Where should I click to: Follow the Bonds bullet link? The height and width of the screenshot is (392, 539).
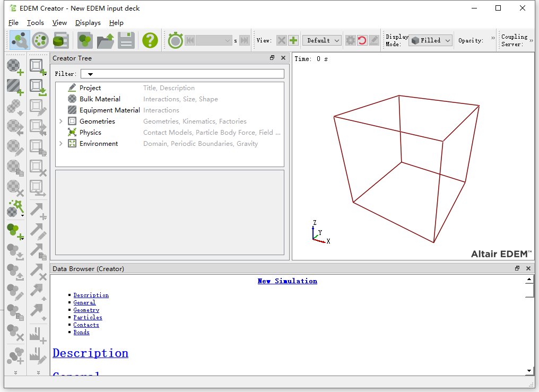click(82, 332)
